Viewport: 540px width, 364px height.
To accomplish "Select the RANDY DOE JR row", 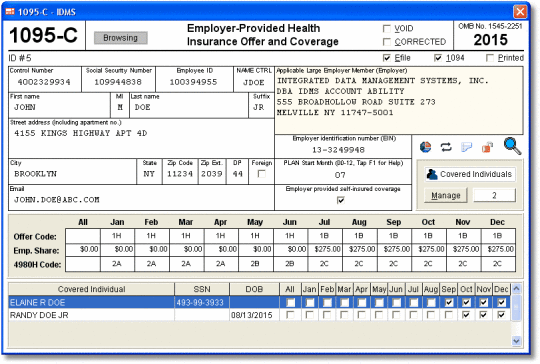I will point(260,315).
